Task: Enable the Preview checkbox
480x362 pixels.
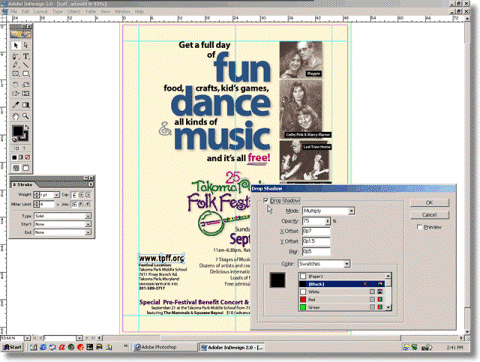Action: pyautogui.click(x=420, y=227)
